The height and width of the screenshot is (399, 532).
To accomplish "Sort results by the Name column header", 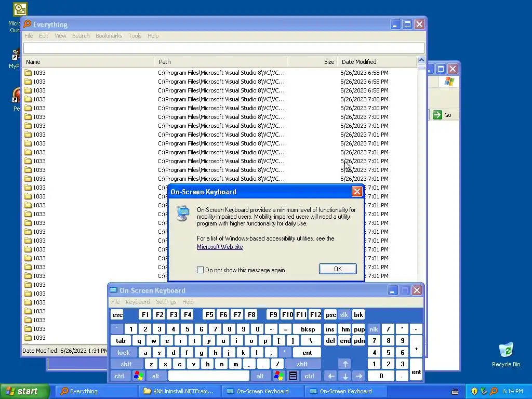I will (x=88, y=62).
